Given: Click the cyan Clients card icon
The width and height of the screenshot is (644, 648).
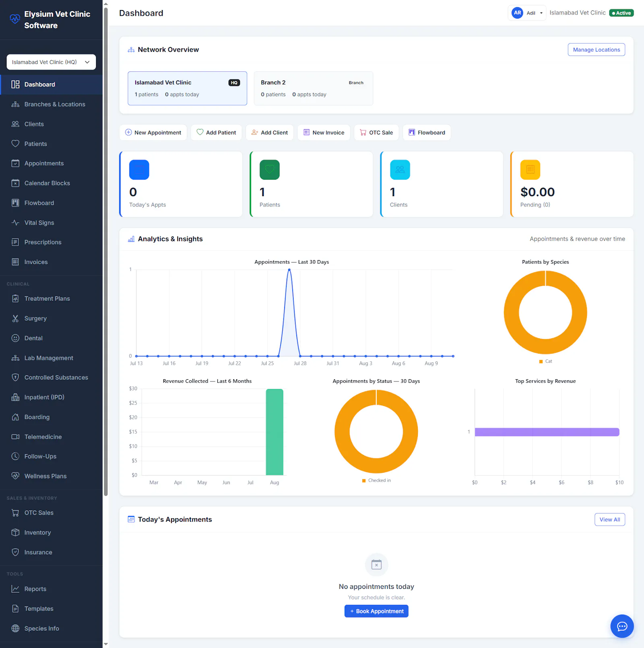Looking at the screenshot, I should tap(400, 170).
